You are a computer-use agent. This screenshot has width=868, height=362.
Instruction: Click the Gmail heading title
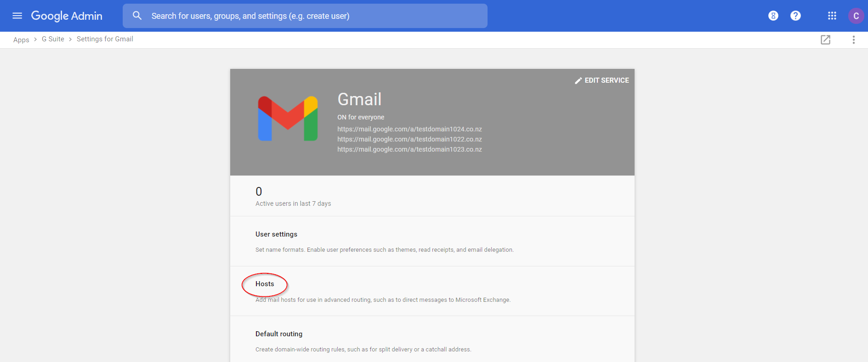coord(359,99)
